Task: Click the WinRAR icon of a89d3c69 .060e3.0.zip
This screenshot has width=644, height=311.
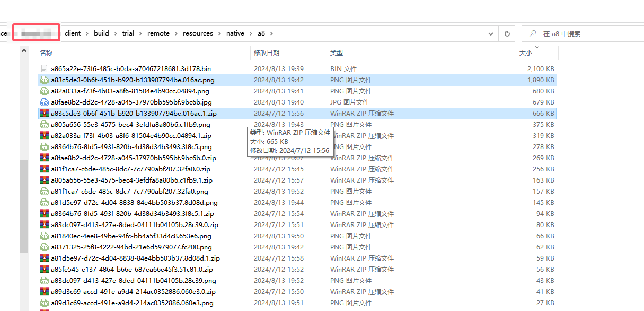Action: pos(45,291)
